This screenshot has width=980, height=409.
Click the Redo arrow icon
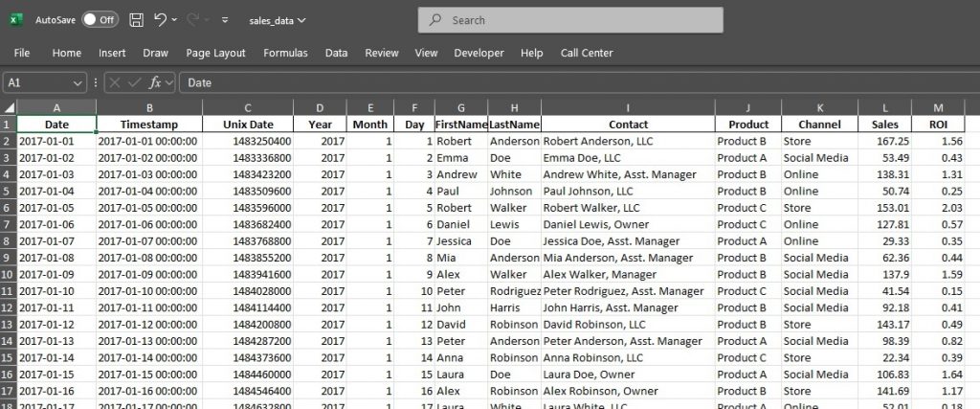(192, 20)
